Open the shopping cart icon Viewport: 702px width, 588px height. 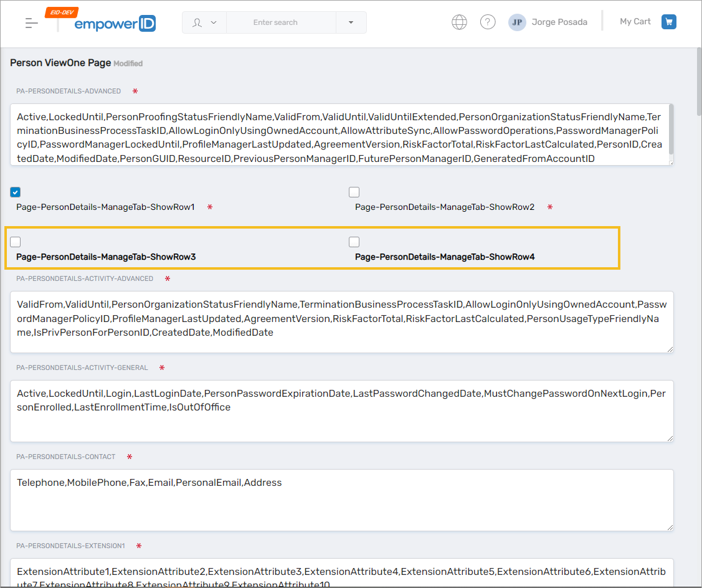(668, 21)
